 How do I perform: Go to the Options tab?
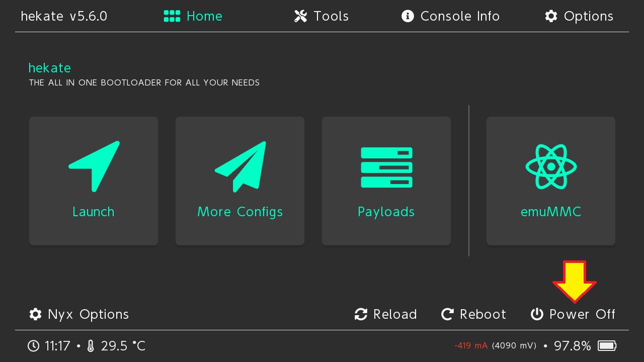click(x=579, y=16)
